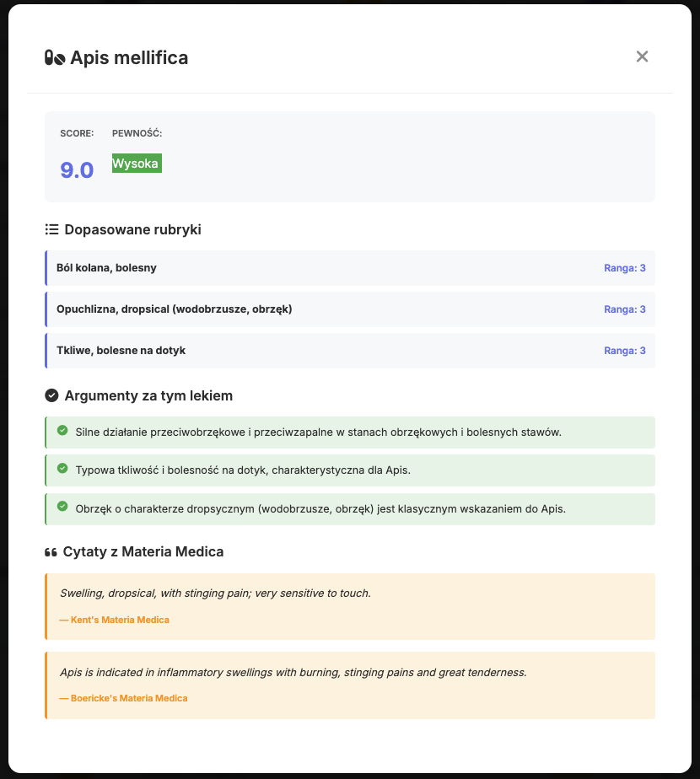Image resolution: width=700 pixels, height=779 pixels.
Task: Click green check icon for Silne działanie argument
Action: pos(62,431)
